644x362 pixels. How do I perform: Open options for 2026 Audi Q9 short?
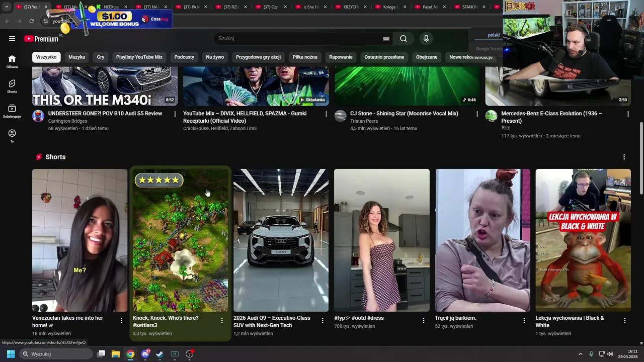[x=323, y=320]
